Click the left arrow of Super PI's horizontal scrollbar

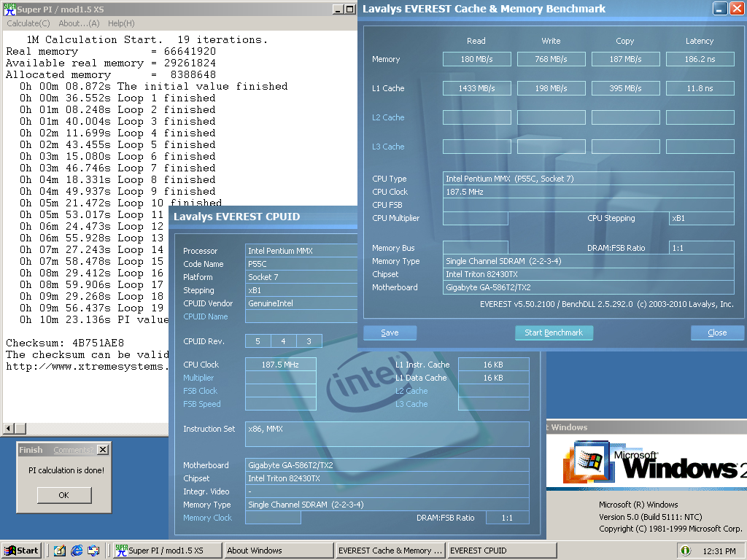8,429
